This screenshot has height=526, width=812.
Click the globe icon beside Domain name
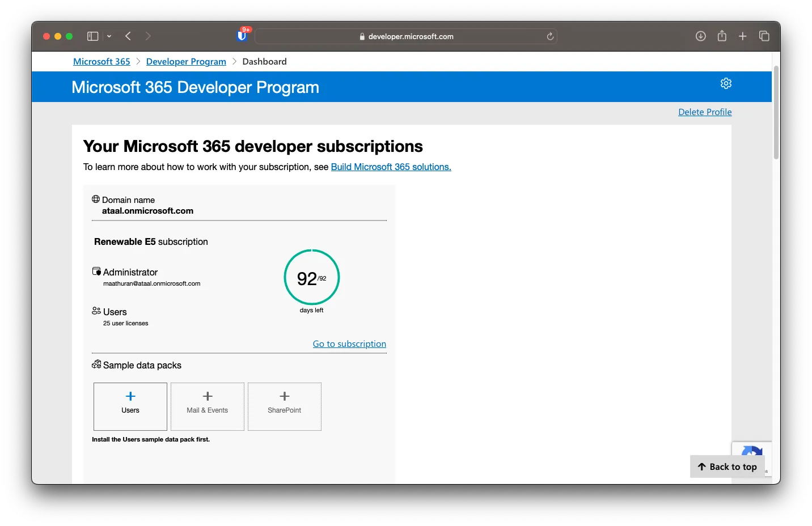point(96,199)
